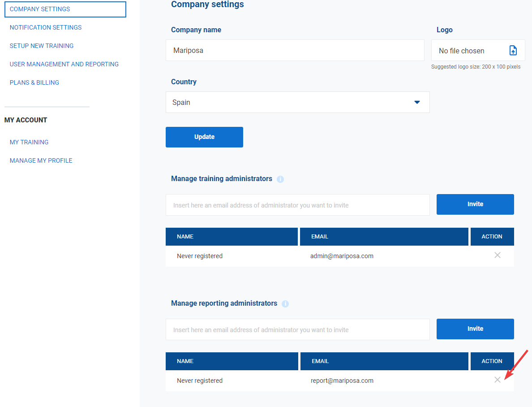This screenshot has width=532, height=407.
Task: Remove report@mariposa.com from reporting administrators
Action: (x=497, y=380)
